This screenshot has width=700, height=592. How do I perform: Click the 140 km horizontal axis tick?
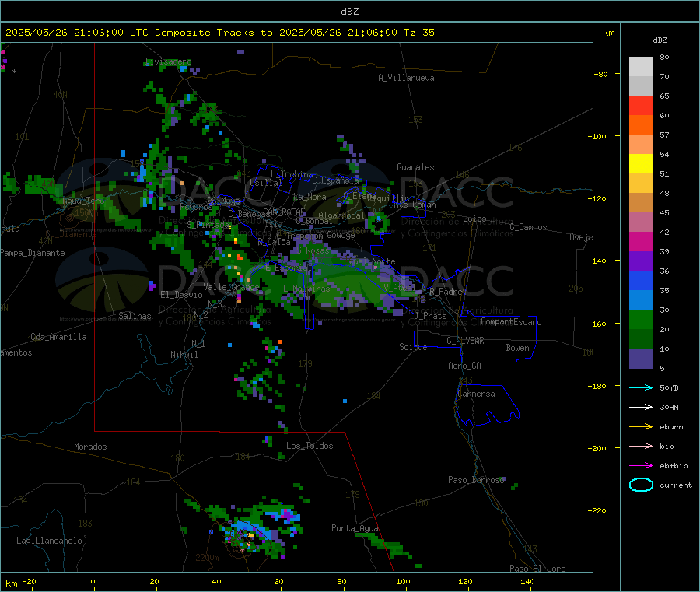[x=527, y=582]
